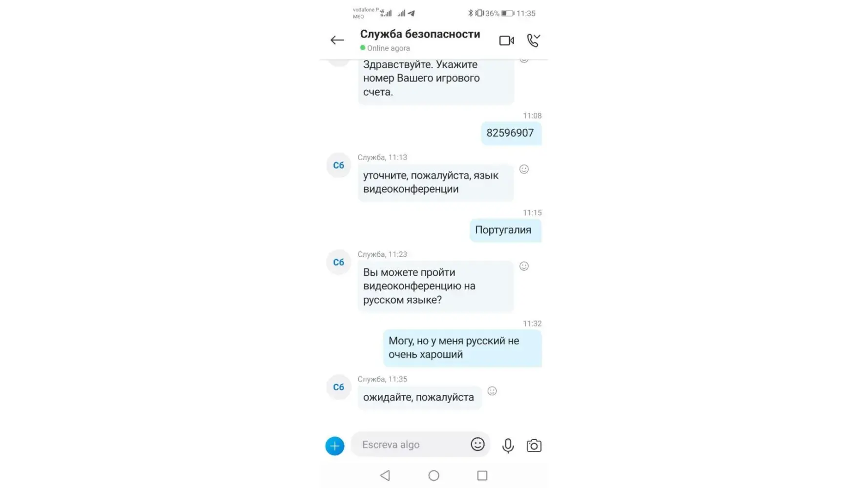Select the sent message '82596907'
Screen dimensions: 868x488
511,133
